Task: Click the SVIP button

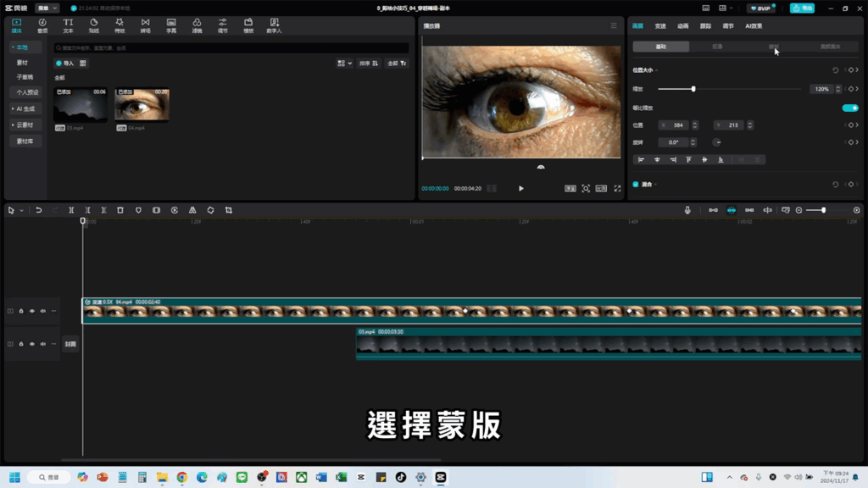Action: coord(761,8)
